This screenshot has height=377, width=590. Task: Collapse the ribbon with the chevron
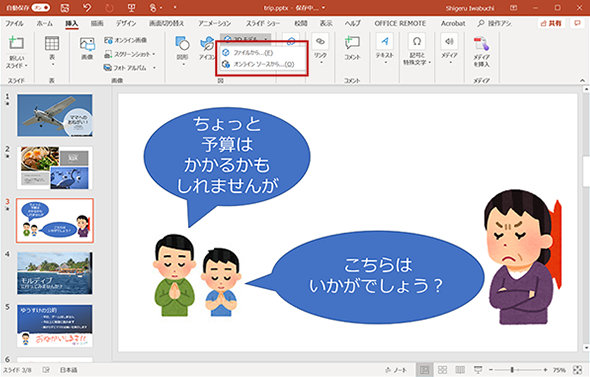pyautogui.click(x=582, y=81)
